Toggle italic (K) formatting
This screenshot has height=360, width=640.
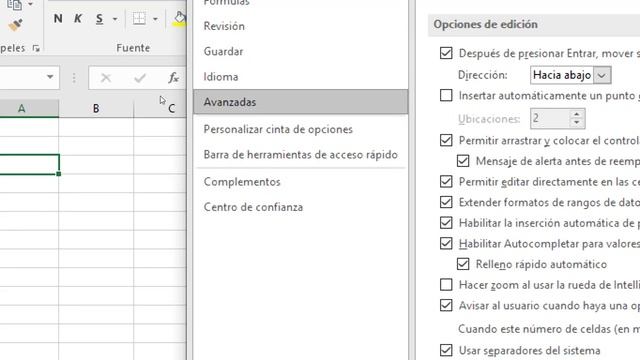click(78, 18)
